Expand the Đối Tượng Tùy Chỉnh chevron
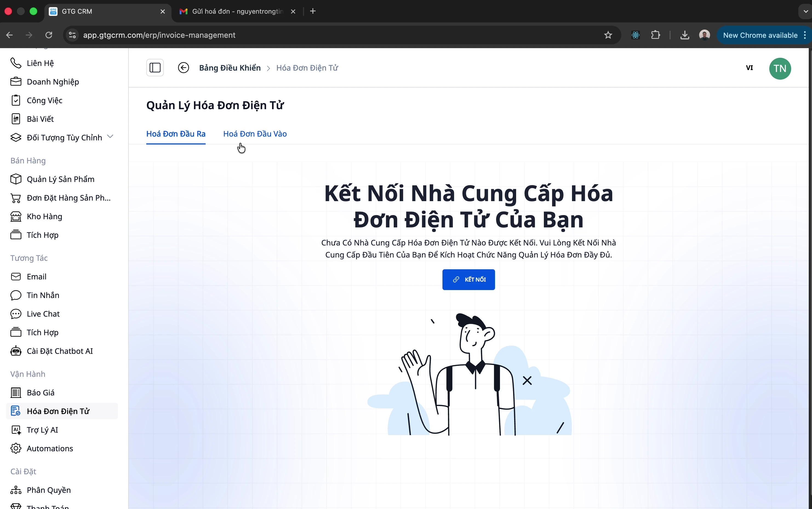Screen dimensions: 812x509 tap(110, 137)
